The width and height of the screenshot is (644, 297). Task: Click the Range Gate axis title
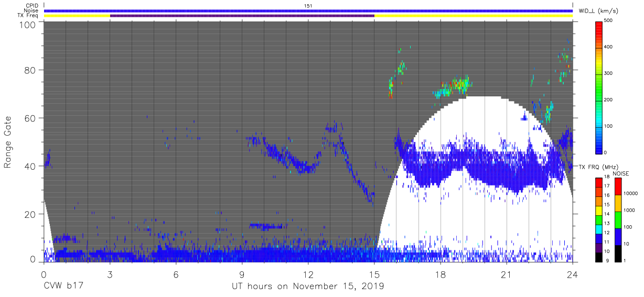point(8,142)
